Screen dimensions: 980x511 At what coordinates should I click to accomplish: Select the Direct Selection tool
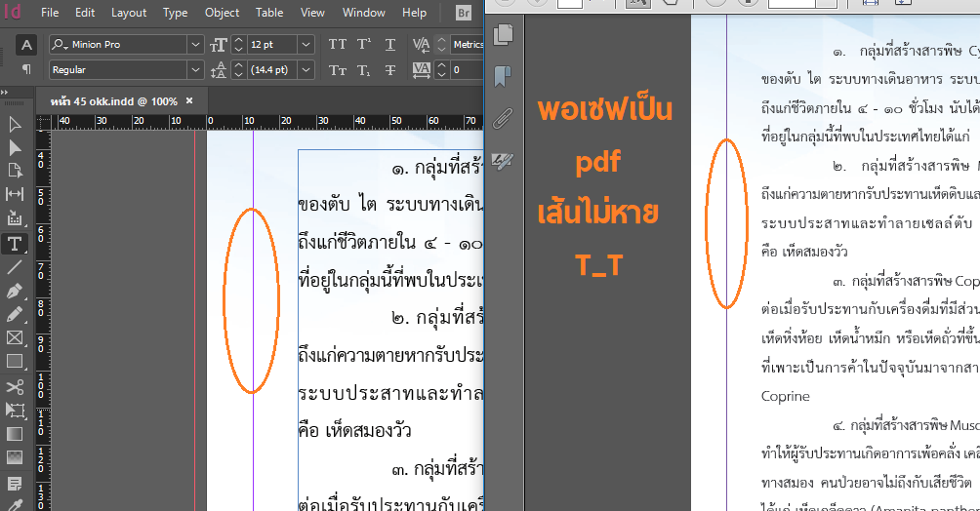coord(15,147)
